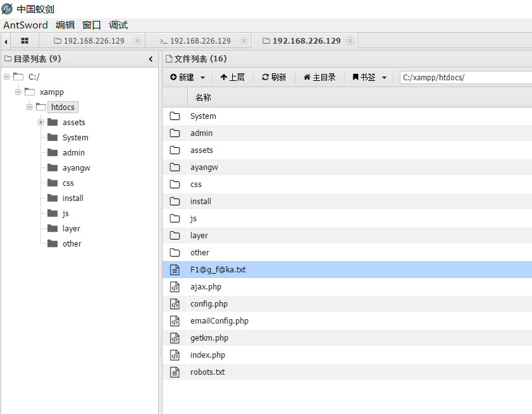Close the terminal tab for 192.168.226.129
The image size is (532, 414).
tap(244, 41)
